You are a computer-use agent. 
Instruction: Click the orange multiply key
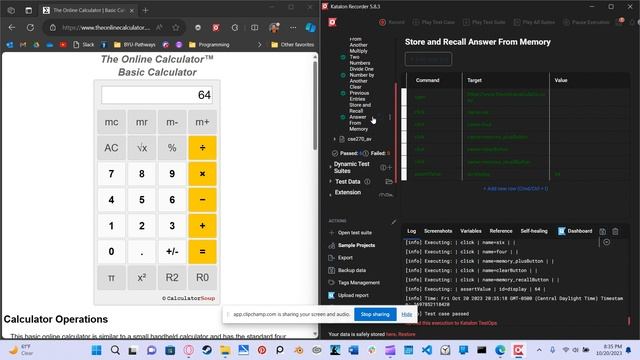[x=202, y=174]
